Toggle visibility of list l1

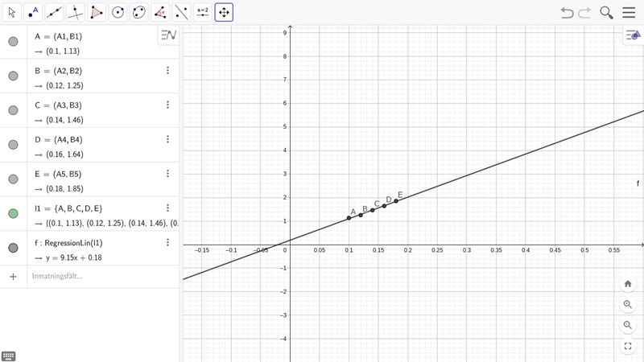13,213
